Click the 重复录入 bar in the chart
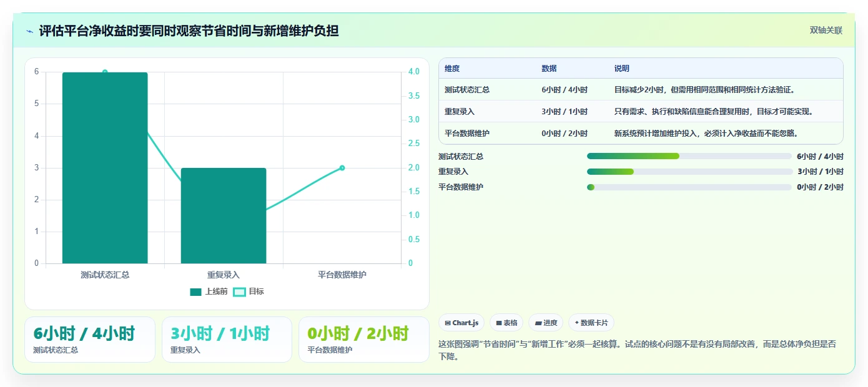 pyautogui.click(x=224, y=216)
